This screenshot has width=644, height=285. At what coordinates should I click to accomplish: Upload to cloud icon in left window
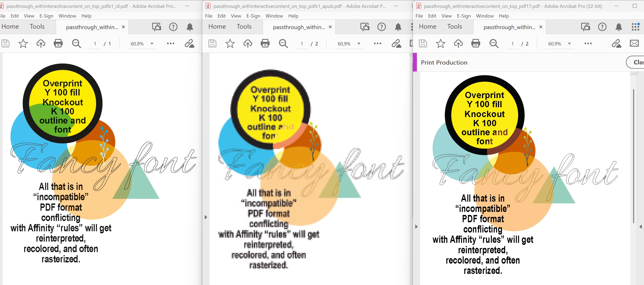(41, 44)
